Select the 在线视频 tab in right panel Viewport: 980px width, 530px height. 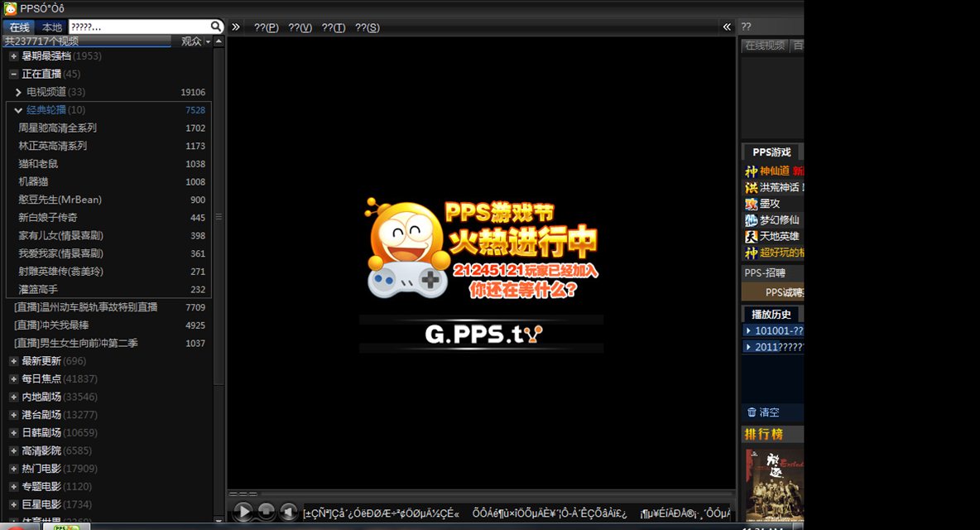click(765, 46)
